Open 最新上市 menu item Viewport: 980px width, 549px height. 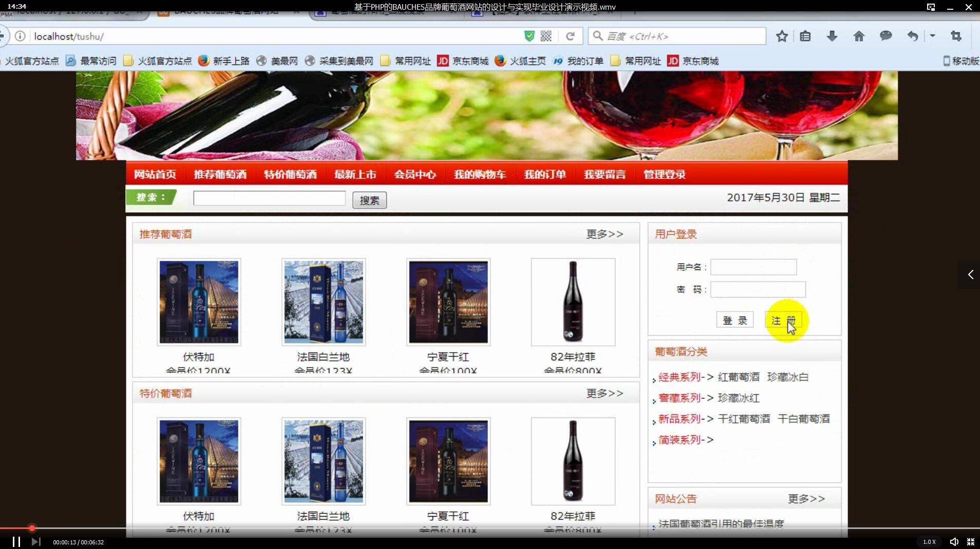355,174
